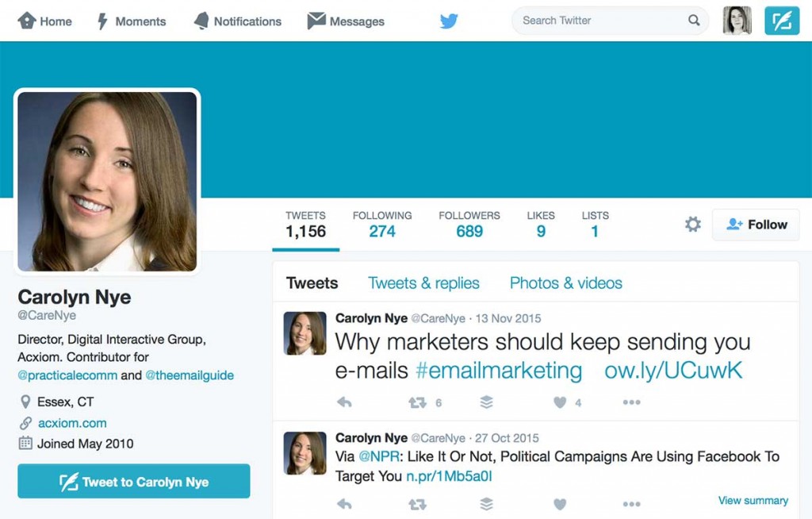Open the ow.ly/UCuwK link
812x519 pixels.
pyautogui.click(x=673, y=371)
